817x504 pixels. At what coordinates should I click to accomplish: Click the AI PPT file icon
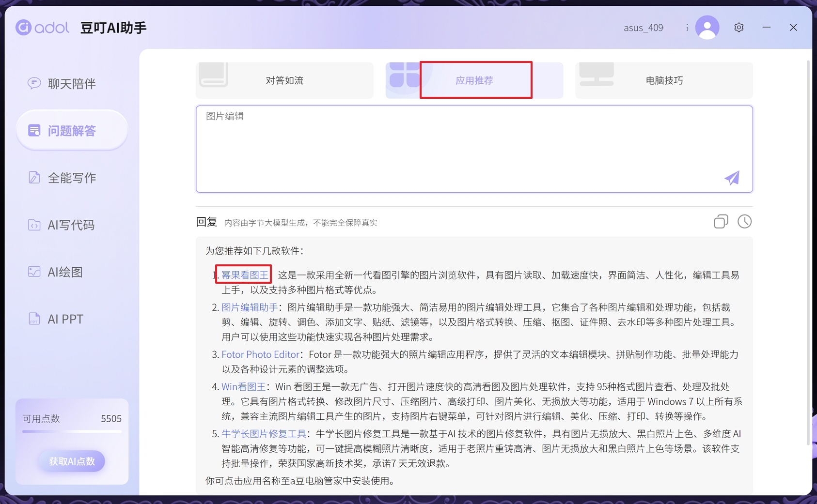34,319
